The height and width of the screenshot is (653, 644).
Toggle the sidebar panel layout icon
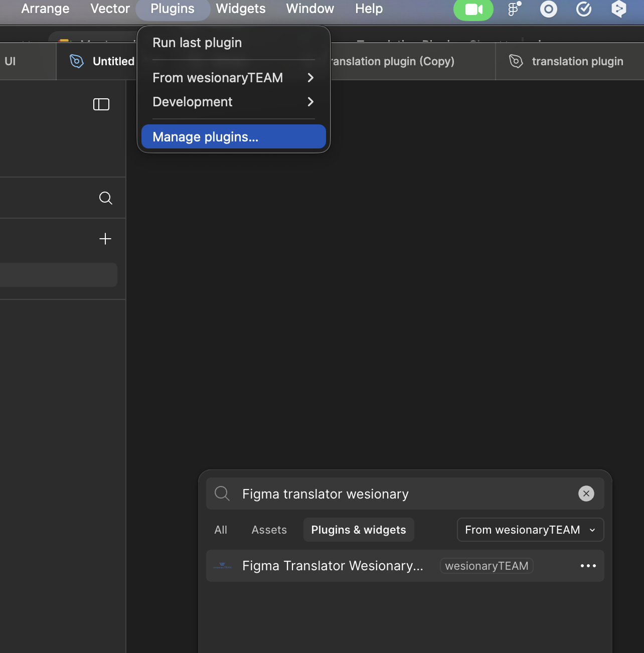coord(101,104)
